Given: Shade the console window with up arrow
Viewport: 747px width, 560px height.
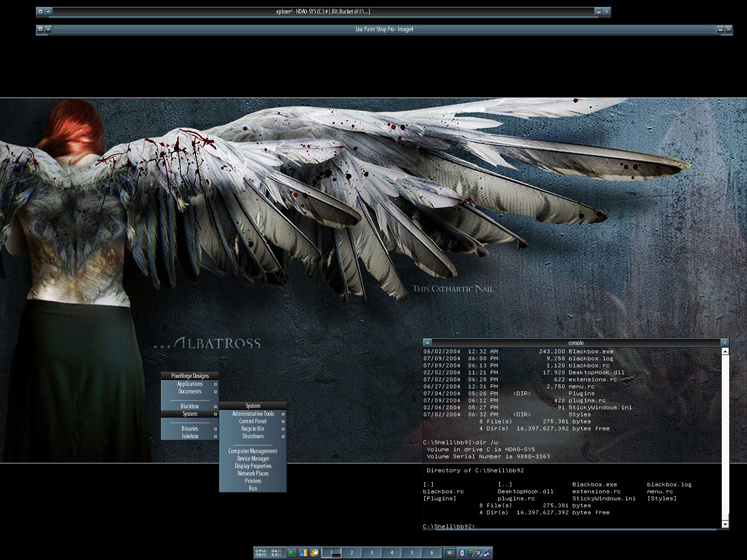Looking at the screenshot, I should coord(427,343).
